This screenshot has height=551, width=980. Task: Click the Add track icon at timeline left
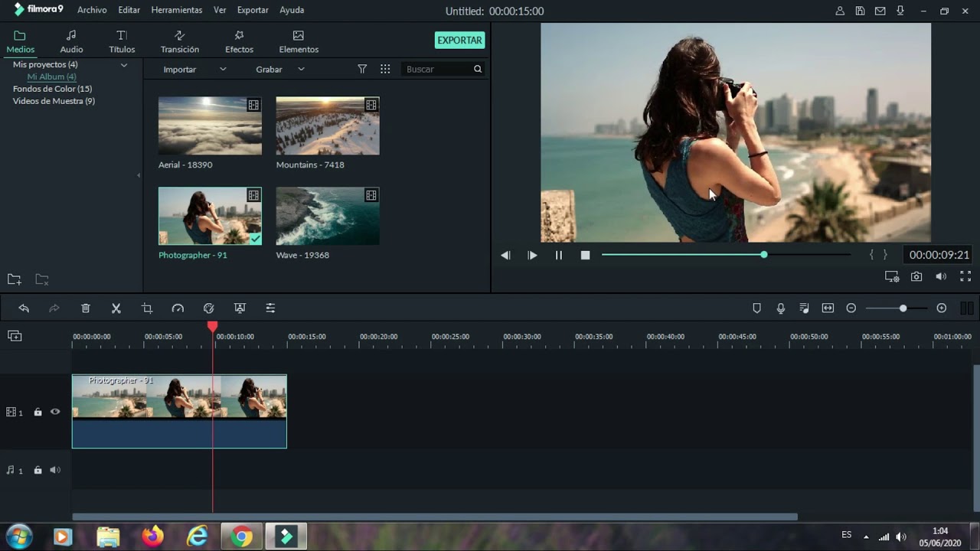pos(15,336)
